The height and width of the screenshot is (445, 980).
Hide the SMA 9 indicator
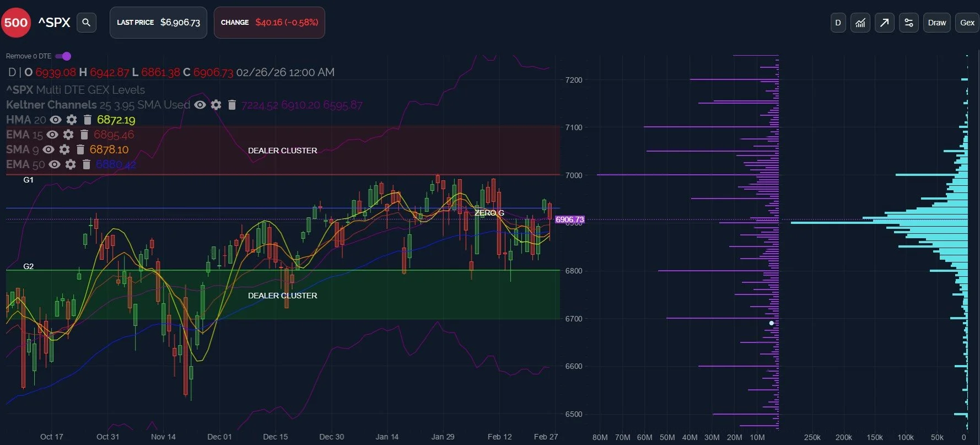click(x=49, y=149)
